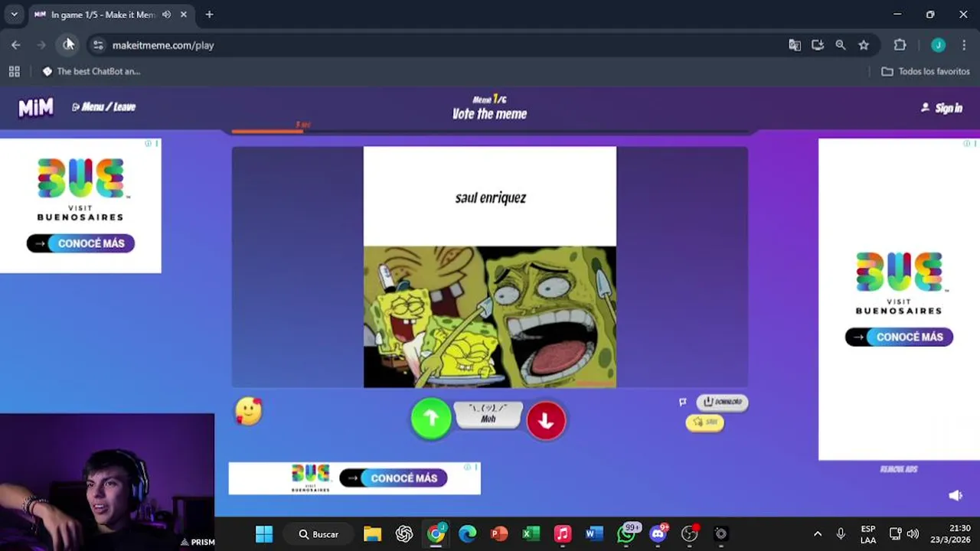Click Conocé Más in bottom banner ad
The image size is (980, 551).
pyautogui.click(x=394, y=478)
